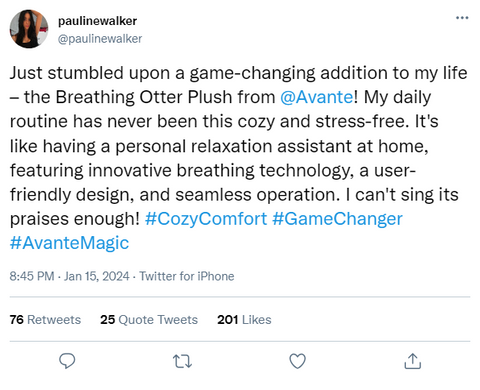Open the three-dot more options menu
480x390 pixels.
tap(462, 18)
